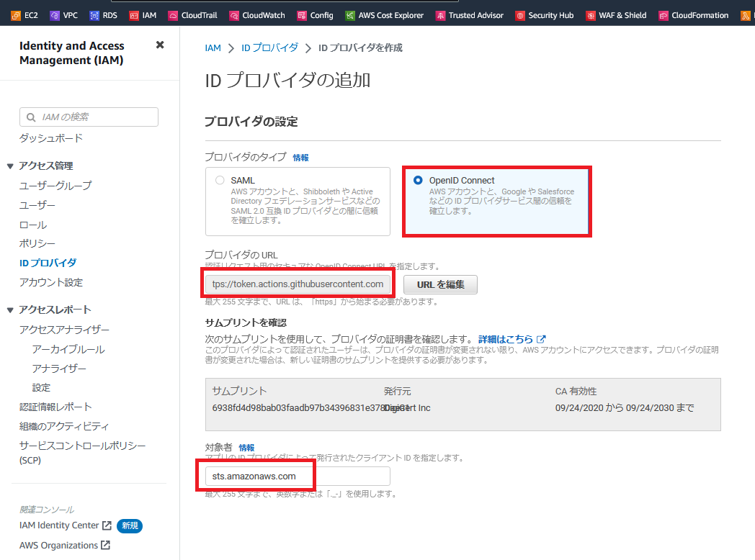Open 情報 link beside 対象者
Image resolution: width=755 pixels, height=560 pixels.
click(x=246, y=448)
